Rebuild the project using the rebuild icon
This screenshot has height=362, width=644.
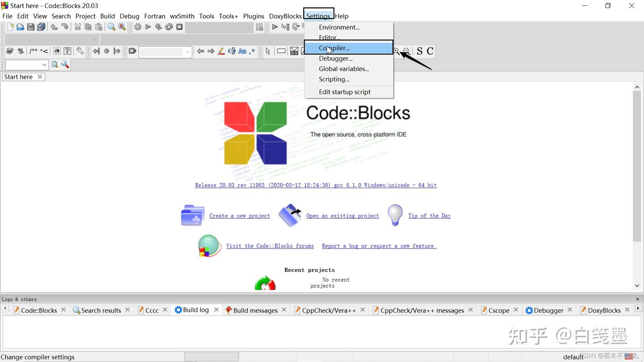pos(169,27)
